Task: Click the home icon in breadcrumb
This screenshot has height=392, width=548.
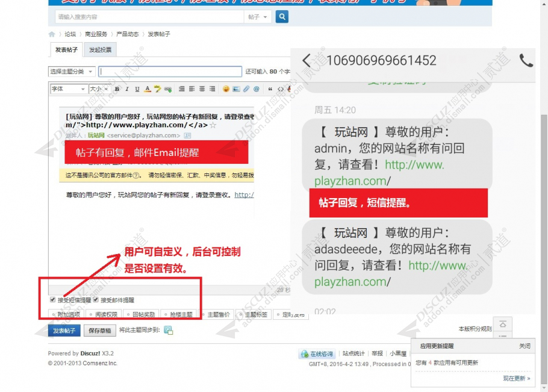Action: pyautogui.click(x=52, y=34)
